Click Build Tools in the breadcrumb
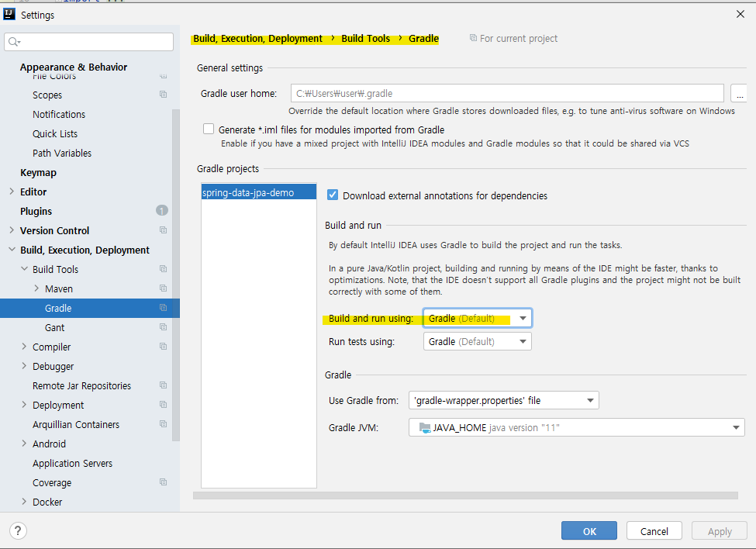Screen dimensions: 756x549 tap(365, 38)
